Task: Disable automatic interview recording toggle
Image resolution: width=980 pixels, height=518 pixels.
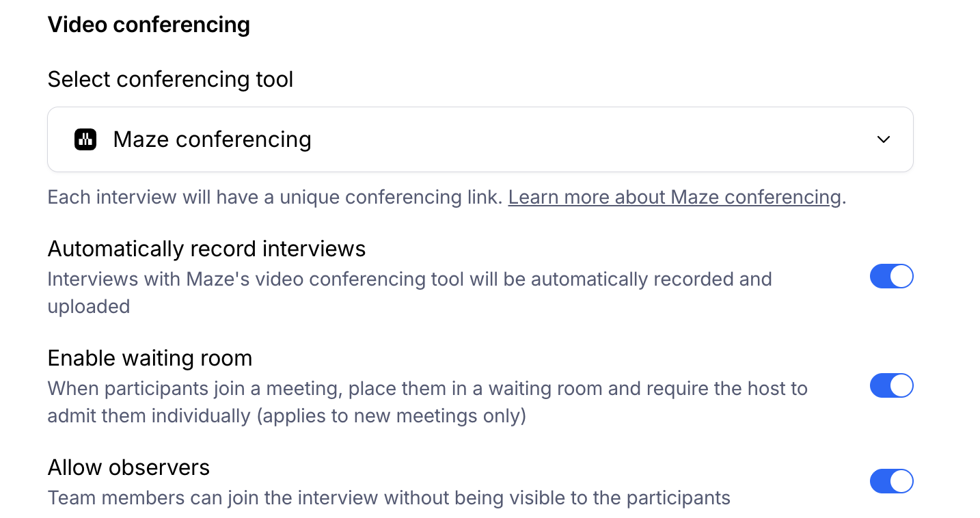Action: click(x=891, y=277)
